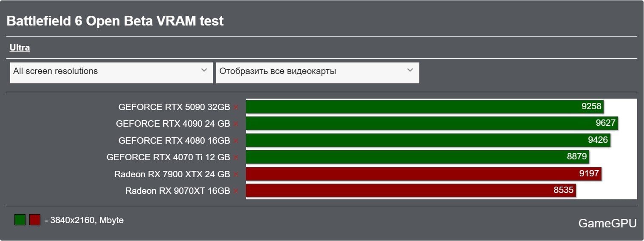This screenshot has width=644, height=241.
Task: Click the chevron in the resolutions selector
Action: coord(204,70)
